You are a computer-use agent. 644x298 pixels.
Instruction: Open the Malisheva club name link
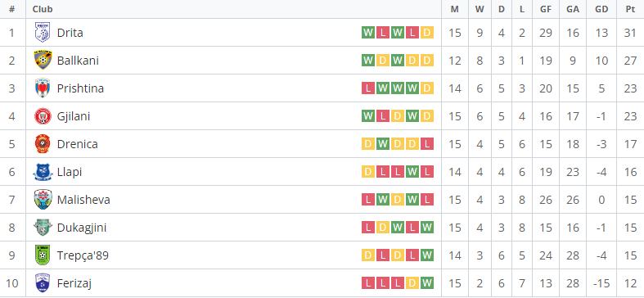83,200
